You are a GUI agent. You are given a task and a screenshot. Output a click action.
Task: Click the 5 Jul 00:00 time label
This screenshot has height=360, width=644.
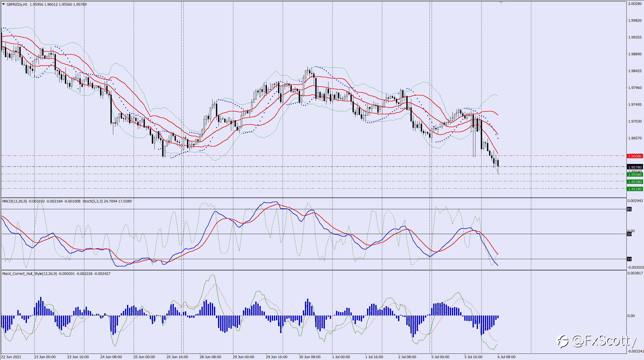click(440, 357)
